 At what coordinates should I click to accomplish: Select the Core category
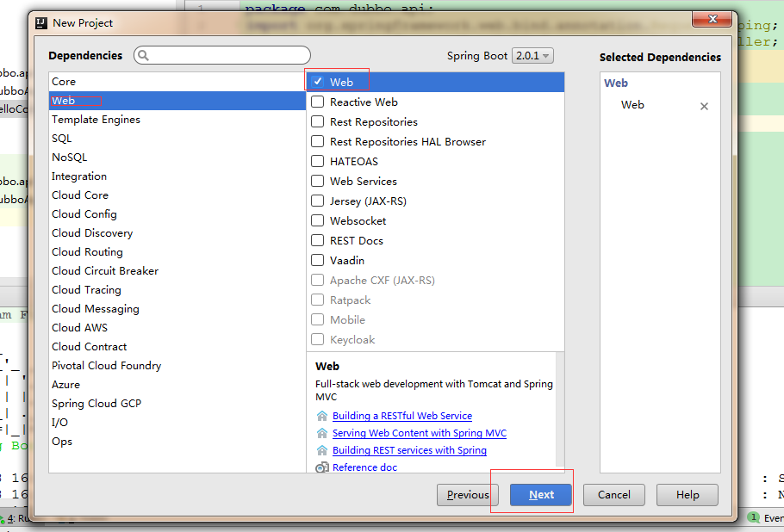(x=177, y=82)
